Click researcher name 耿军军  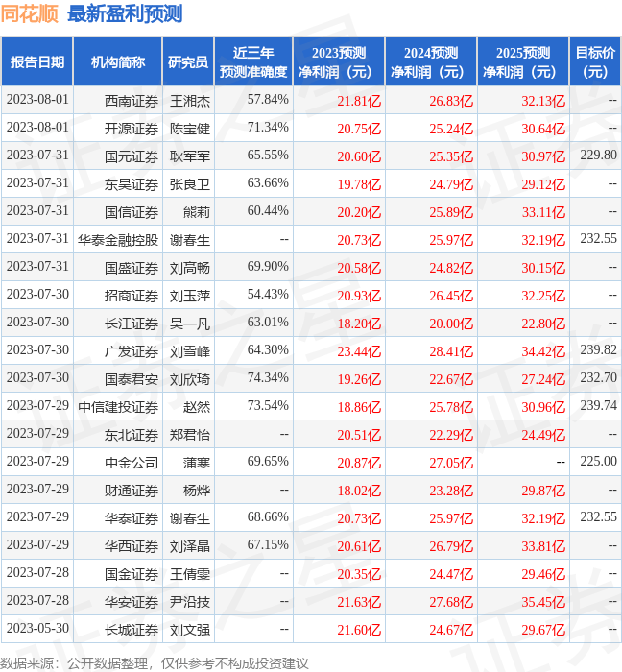190,156
